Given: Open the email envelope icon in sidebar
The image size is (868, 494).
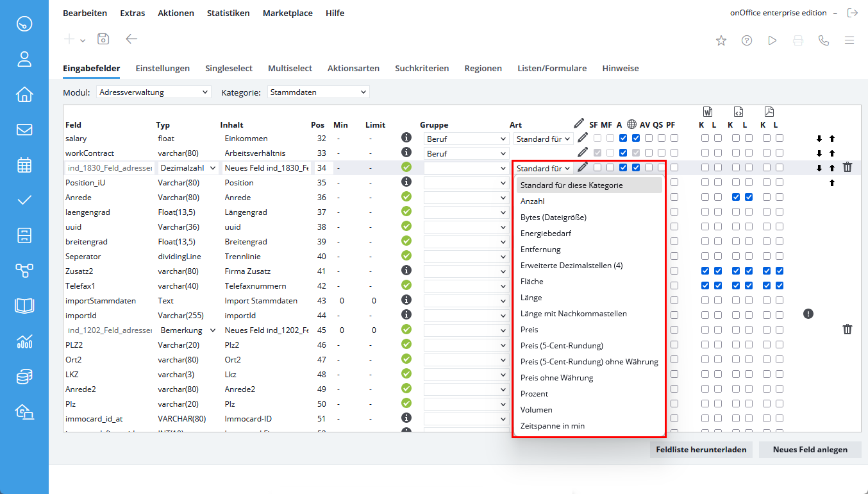Looking at the screenshot, I should (x=24, y=130).
